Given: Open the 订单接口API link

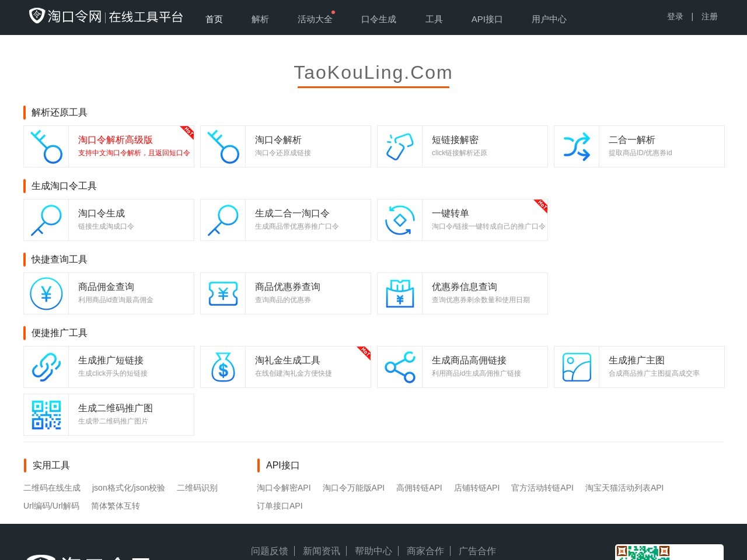Looking at the screenshot, I should click(280, 506).
